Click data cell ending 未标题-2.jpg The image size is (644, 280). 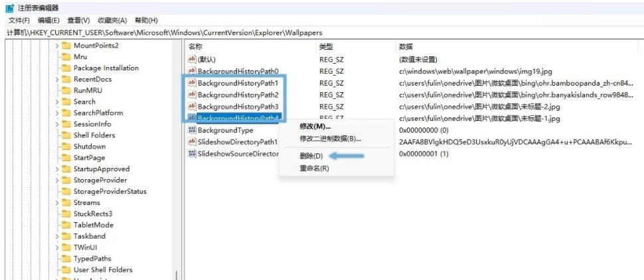point(479,107)
